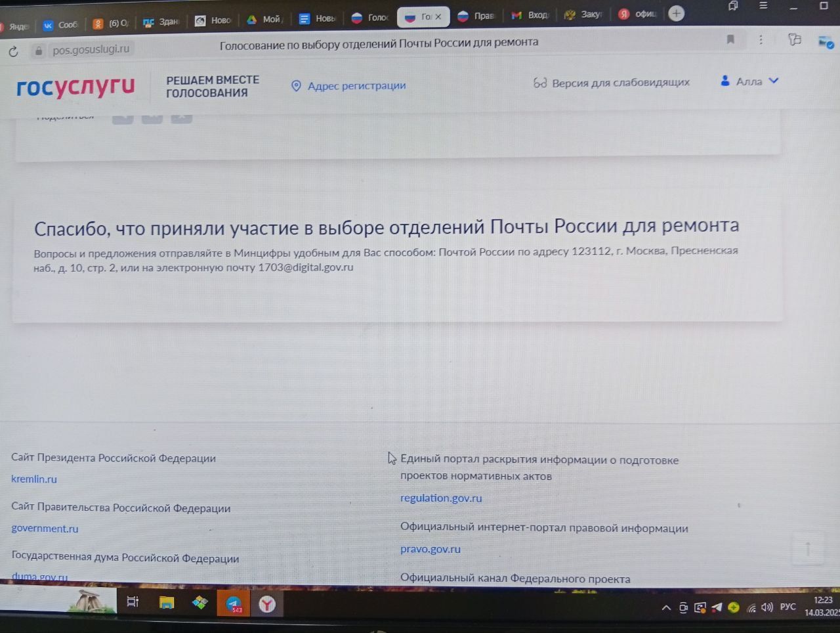Bookmark this page with the bookmark icon
This screenshot has height=633, width=840.
[730, 40]
